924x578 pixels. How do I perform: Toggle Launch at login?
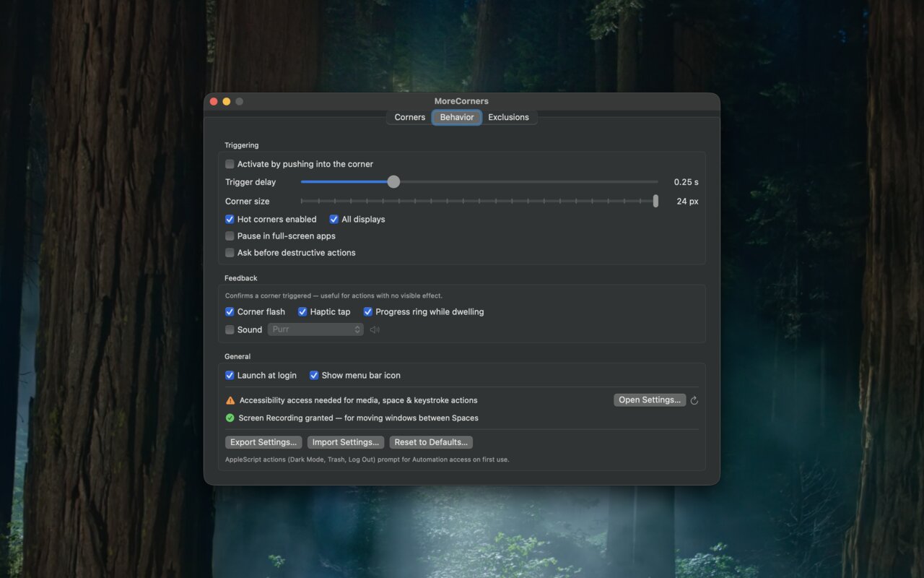pos(230,376)
